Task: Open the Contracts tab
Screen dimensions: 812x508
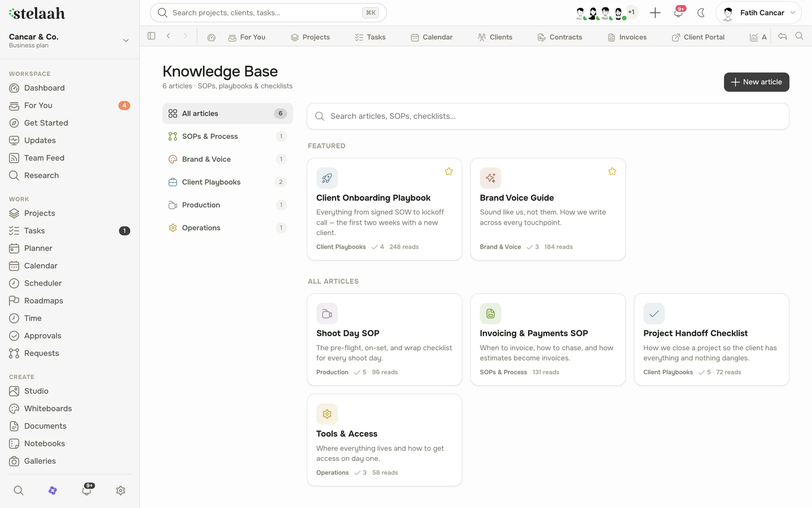Action: (559, 37)
